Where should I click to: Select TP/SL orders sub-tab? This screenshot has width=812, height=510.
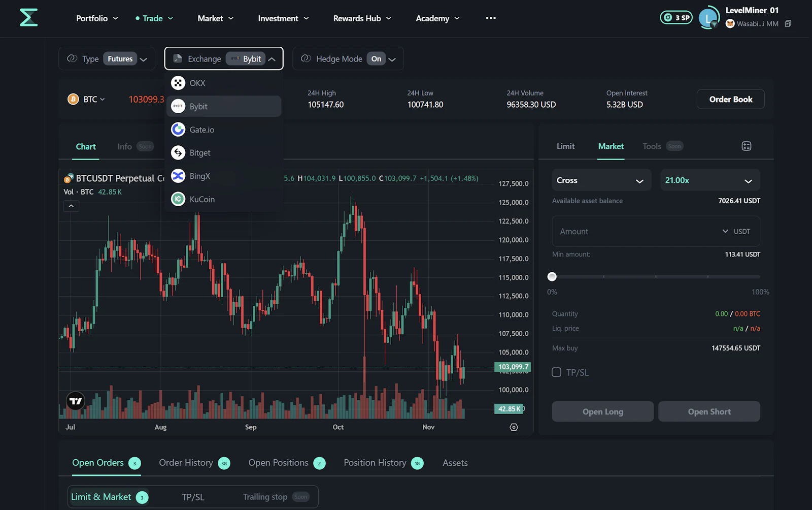(193, 497)
